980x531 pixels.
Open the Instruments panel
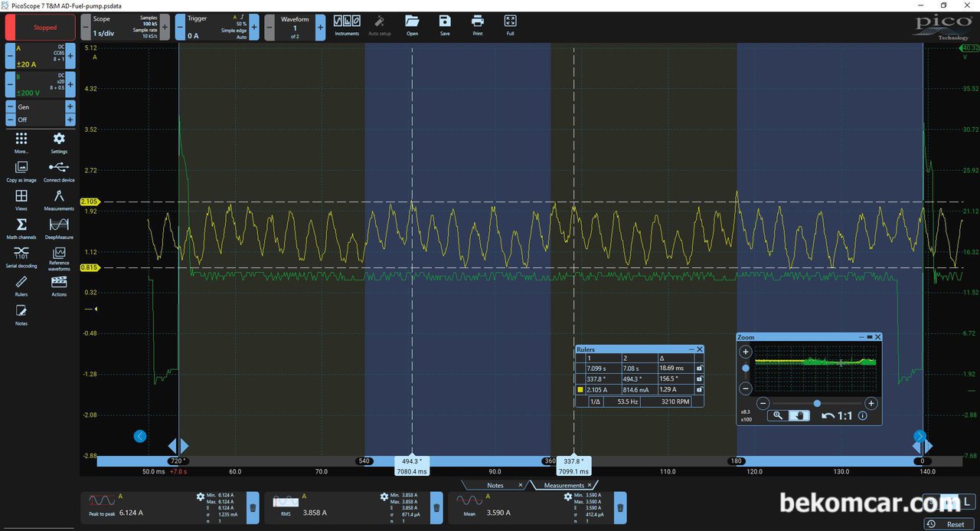coord(347,25)
